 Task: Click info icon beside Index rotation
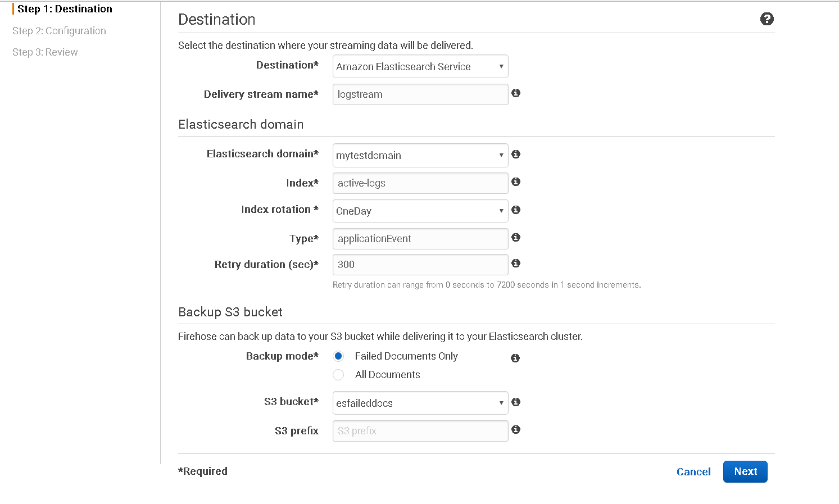click(x=516, y=210)
